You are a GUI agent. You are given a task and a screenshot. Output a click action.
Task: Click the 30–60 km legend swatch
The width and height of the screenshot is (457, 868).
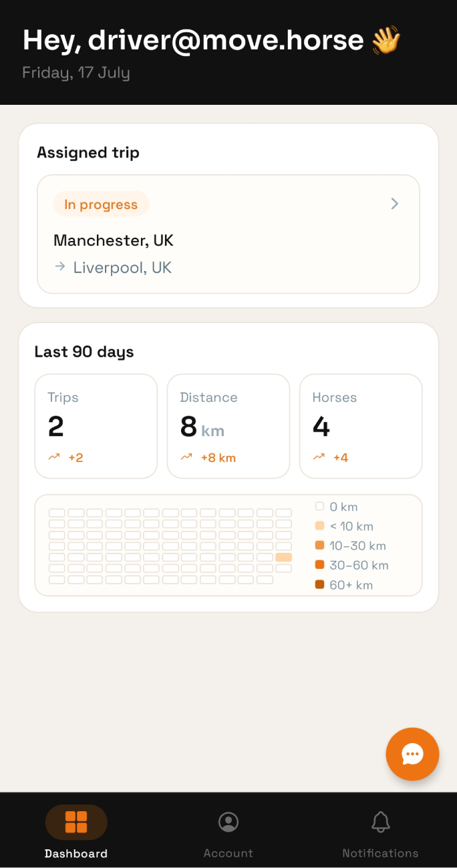tap(319, 565)
